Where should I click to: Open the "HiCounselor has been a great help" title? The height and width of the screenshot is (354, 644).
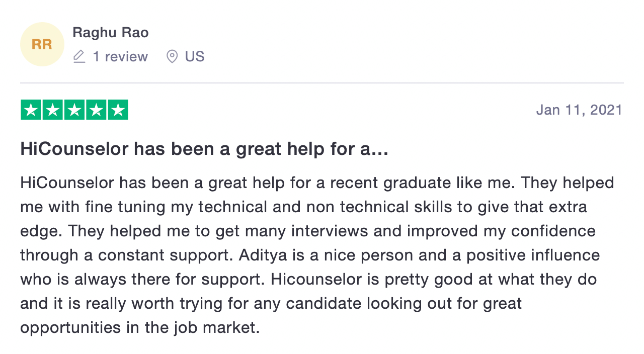click(x=204, y=149)
